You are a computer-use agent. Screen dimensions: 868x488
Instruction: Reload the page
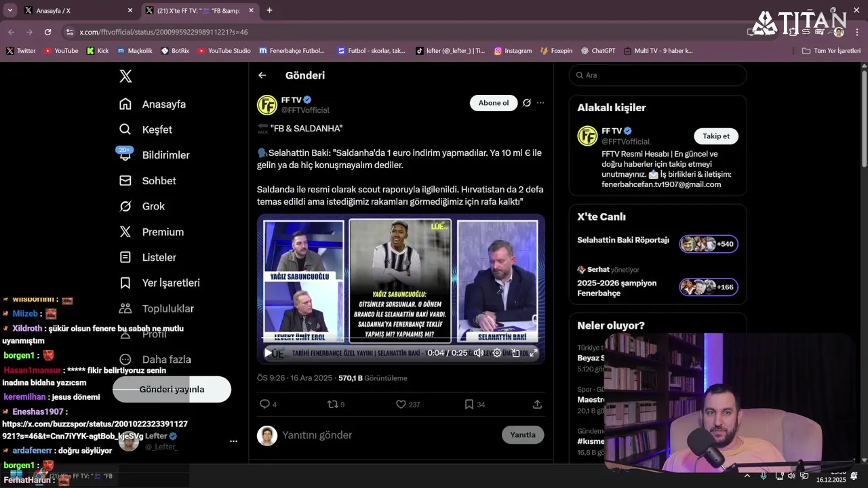(47, 32)
